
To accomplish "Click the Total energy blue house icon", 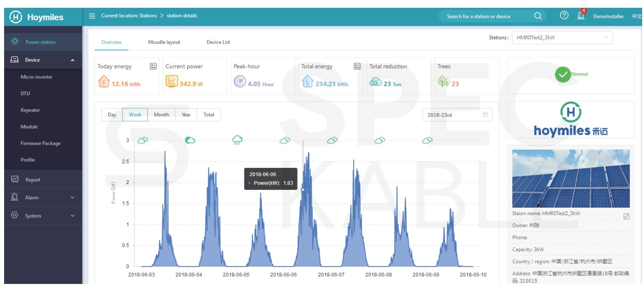I will point(307,81).
